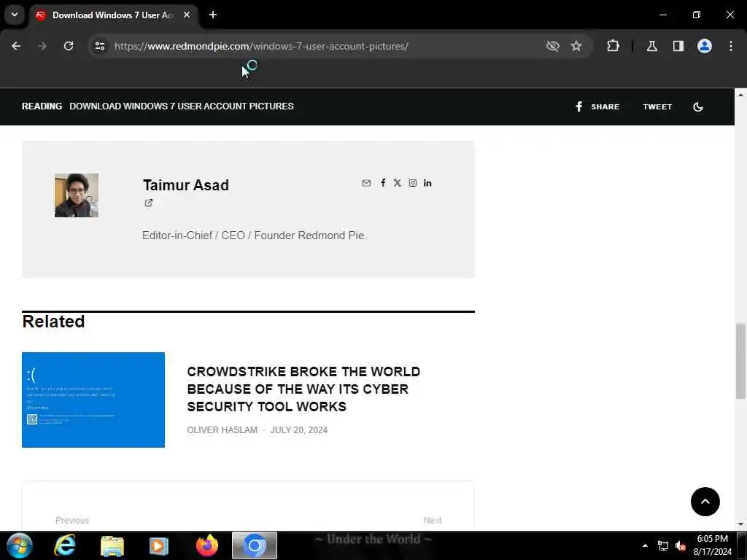Open Taimur Asad's X profile icon
This screenshot has width=747, height=560.
tap(398, 183)
